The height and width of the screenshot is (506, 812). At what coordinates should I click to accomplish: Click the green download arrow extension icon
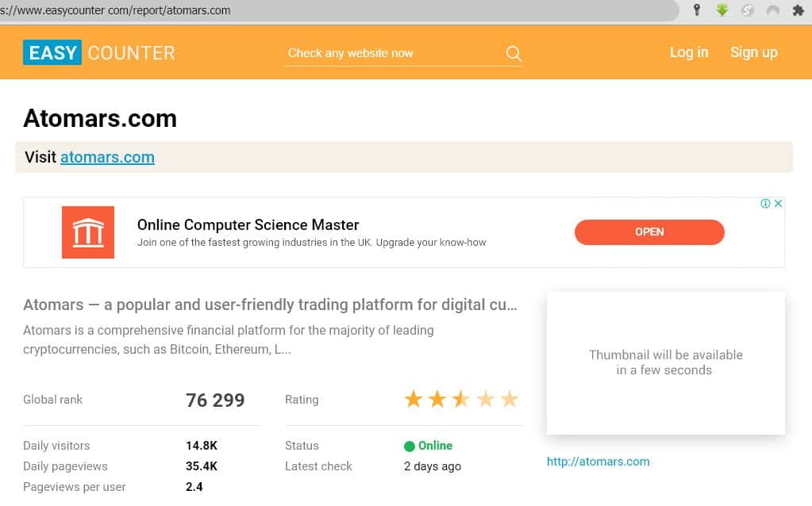point(722,10)
